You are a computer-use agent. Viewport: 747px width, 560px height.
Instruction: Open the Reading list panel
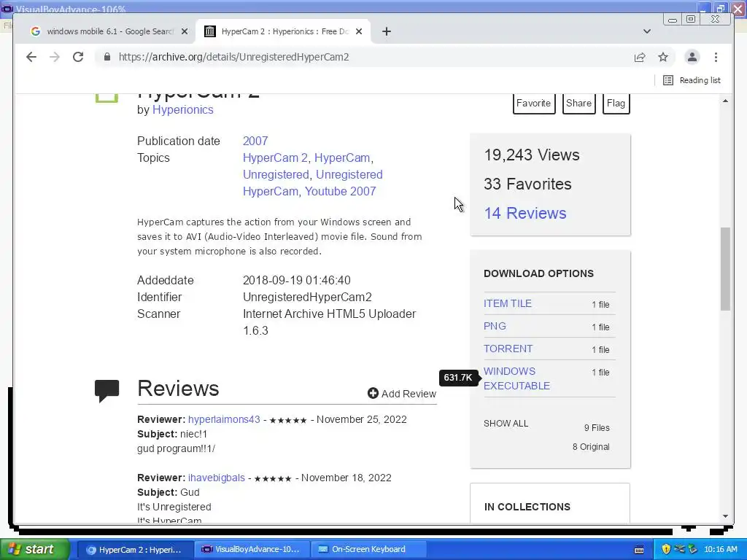coord(692,80)
